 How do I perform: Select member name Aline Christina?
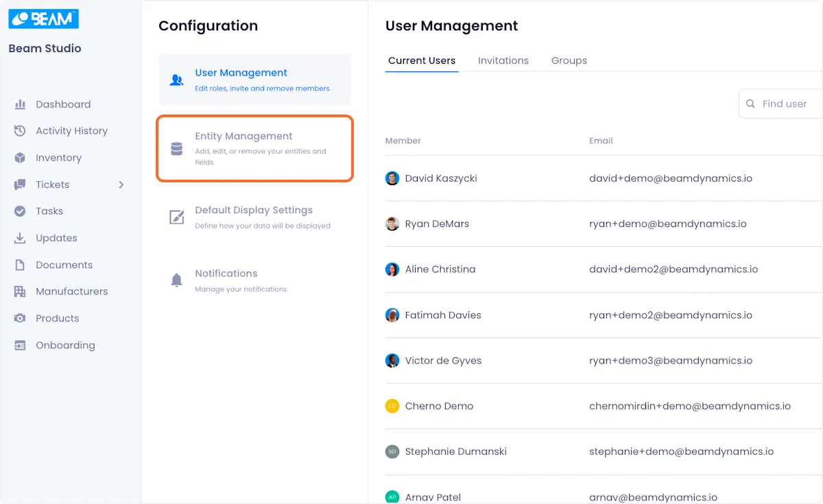[440, 269]
